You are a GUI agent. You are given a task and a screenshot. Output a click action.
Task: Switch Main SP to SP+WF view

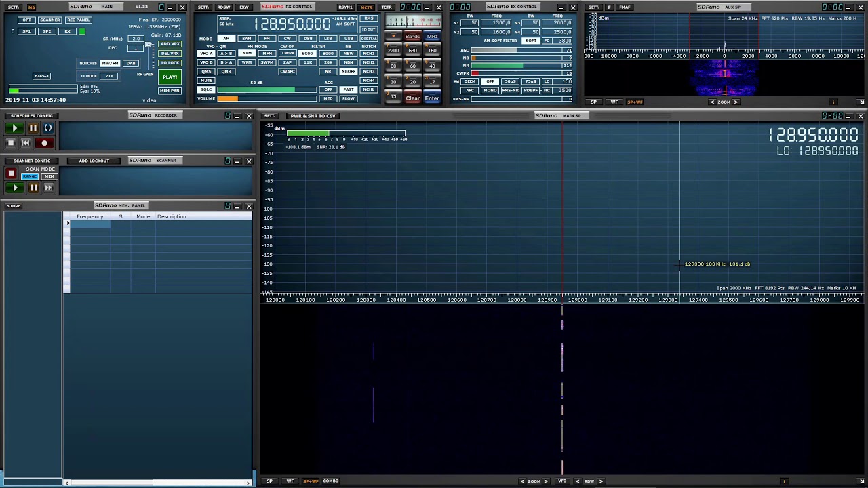coord(311,481)
